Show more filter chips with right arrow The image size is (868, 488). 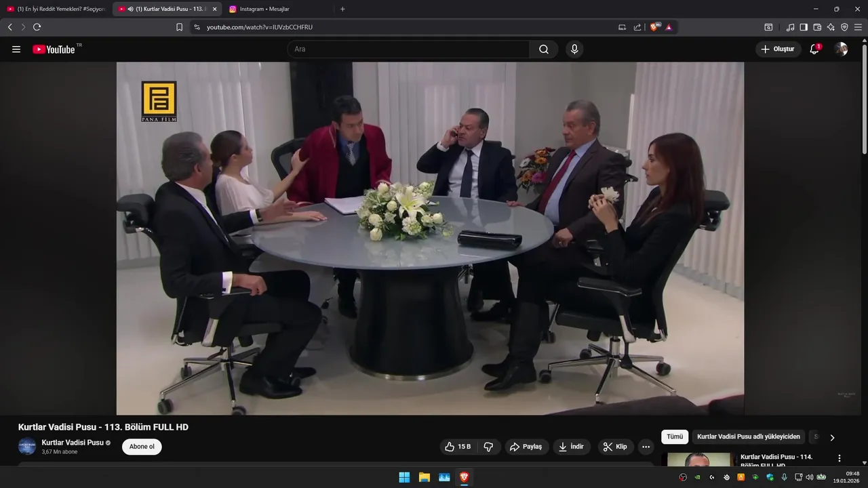(x=832, y=437)
